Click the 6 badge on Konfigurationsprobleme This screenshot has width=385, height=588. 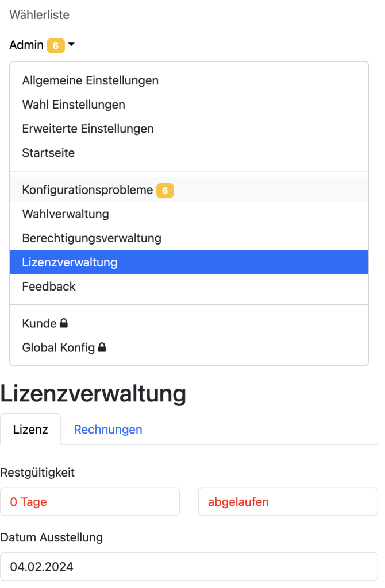point(165,190)
